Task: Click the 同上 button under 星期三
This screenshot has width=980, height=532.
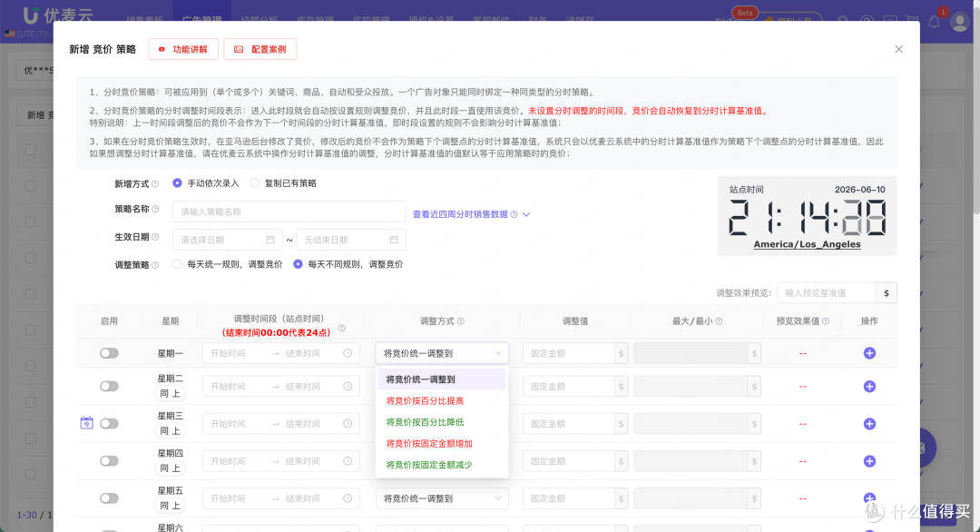Action: pos(170,431)
